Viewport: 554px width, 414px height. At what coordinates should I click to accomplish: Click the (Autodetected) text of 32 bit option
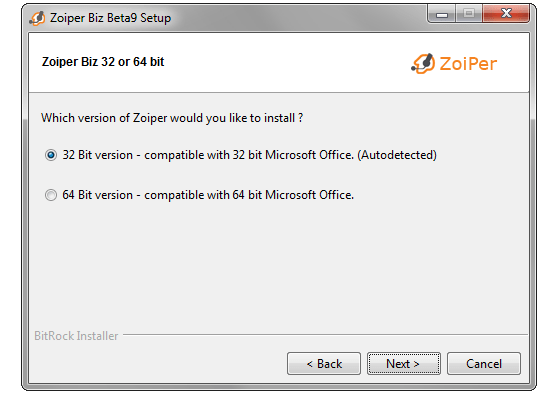tap(397, 155)
